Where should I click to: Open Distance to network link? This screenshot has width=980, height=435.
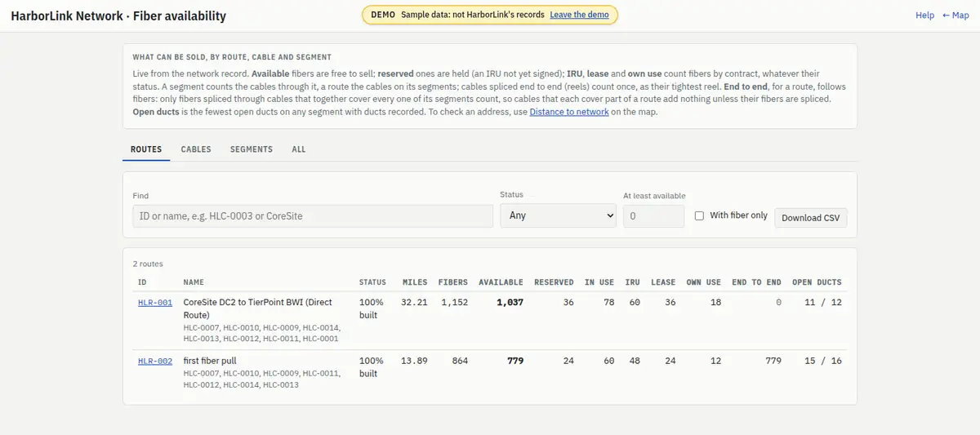point(569,112)
